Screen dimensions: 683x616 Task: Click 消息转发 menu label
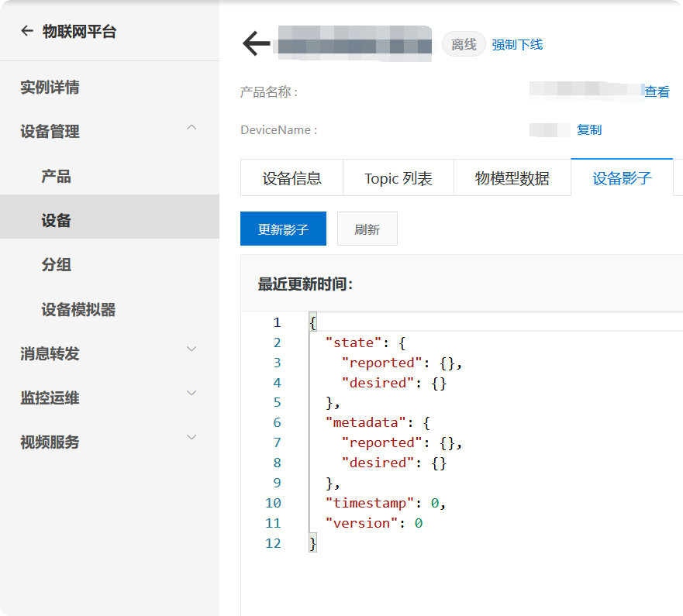point(50,353)
